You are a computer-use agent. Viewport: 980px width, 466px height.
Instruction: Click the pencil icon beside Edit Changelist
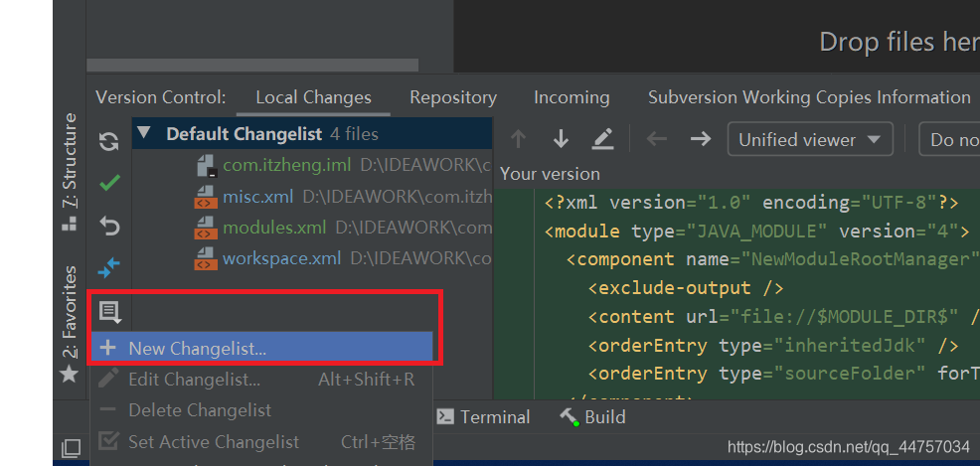click(108, 378)
